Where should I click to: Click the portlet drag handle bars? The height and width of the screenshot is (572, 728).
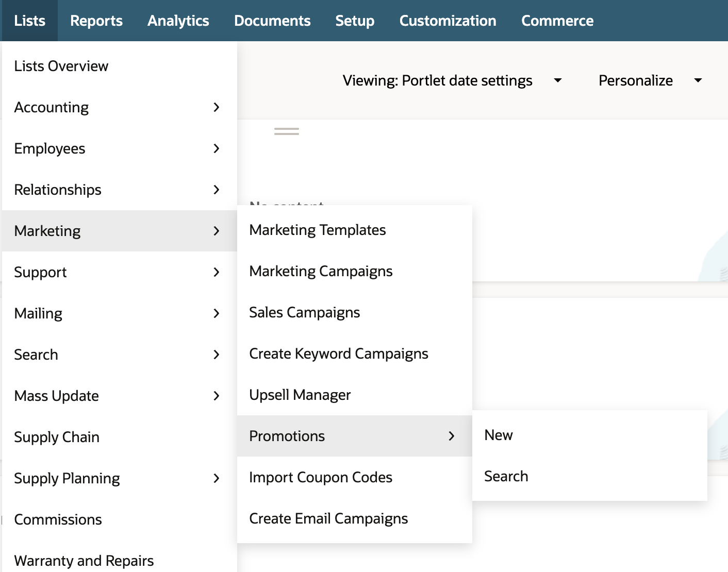[287, 131]
